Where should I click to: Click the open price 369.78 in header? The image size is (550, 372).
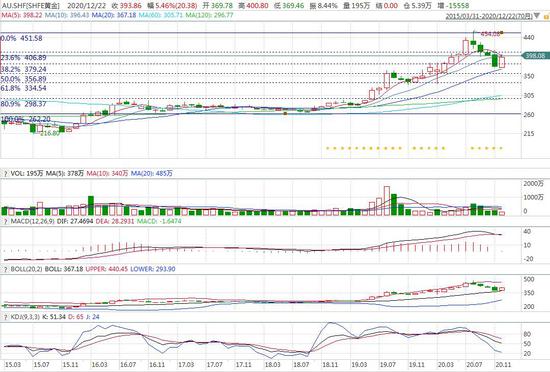point(222,6)
